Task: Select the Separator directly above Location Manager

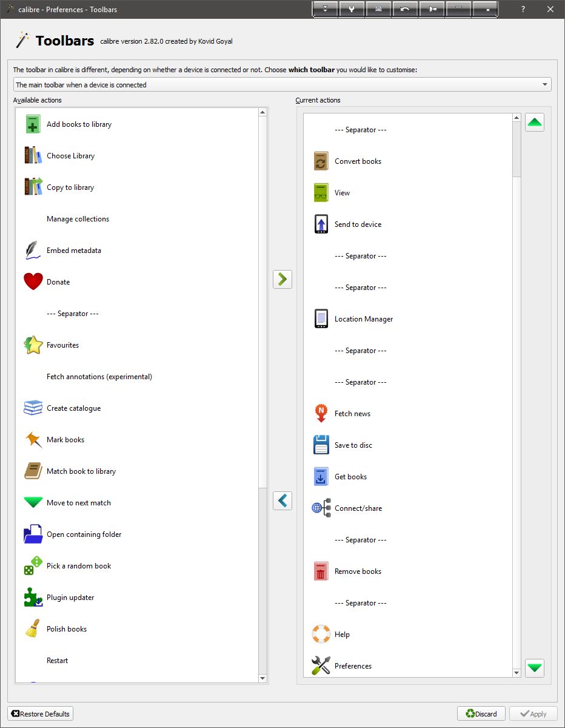Action: [x=408, y=288]
